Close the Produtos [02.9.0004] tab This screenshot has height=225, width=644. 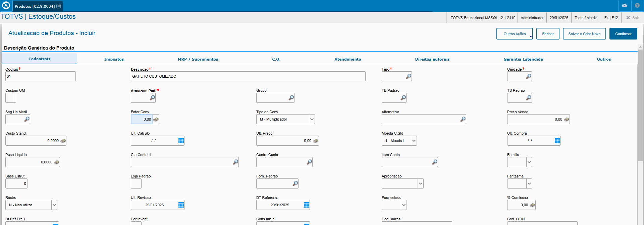[59, 6]
